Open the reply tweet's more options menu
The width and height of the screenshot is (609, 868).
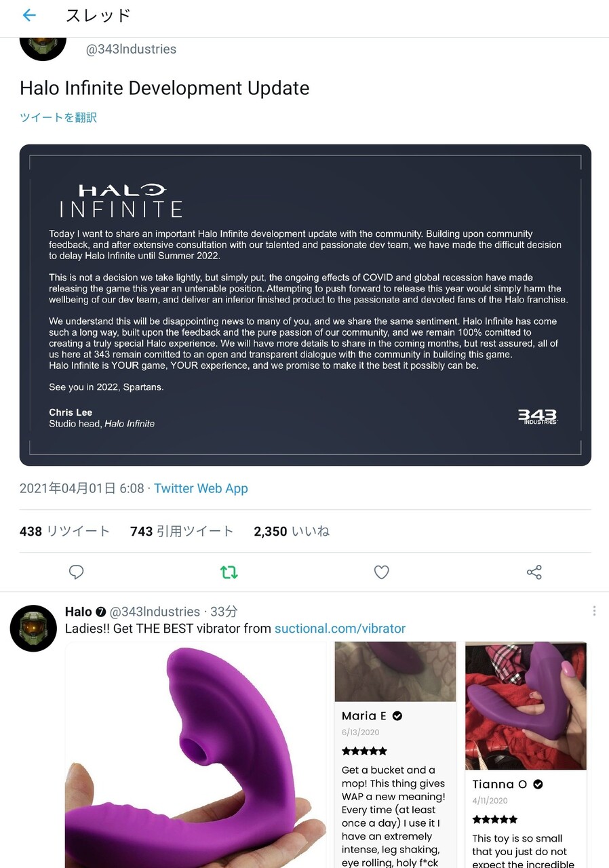coord(594,611)
